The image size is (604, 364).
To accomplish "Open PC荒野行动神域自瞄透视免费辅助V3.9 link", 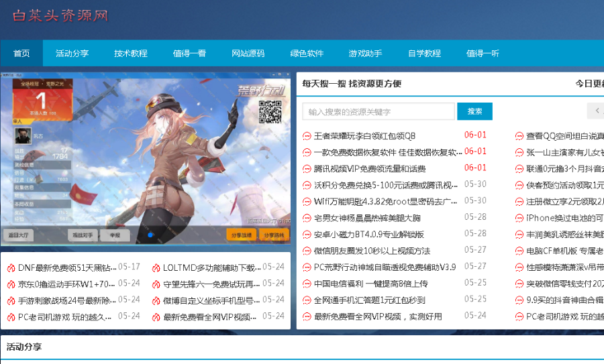I will [x=385, y=267].
